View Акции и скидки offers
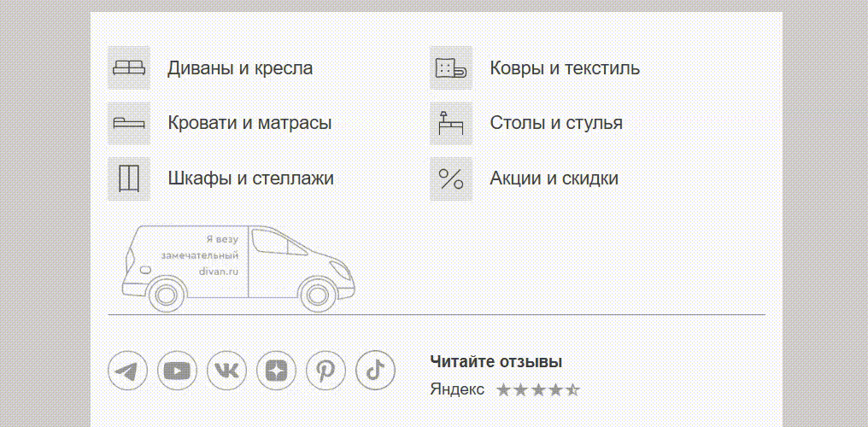Viewport: 868px width, 427px height. point(554,178)
